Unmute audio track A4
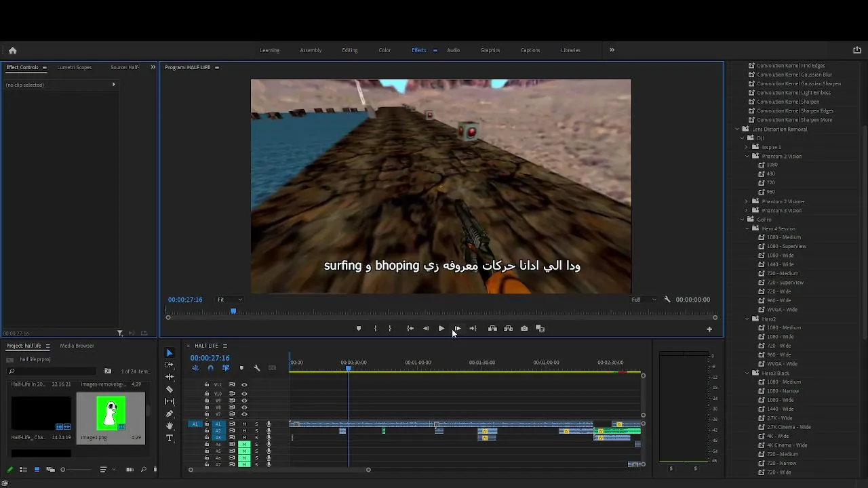The image size is (868, 488). 244,445
